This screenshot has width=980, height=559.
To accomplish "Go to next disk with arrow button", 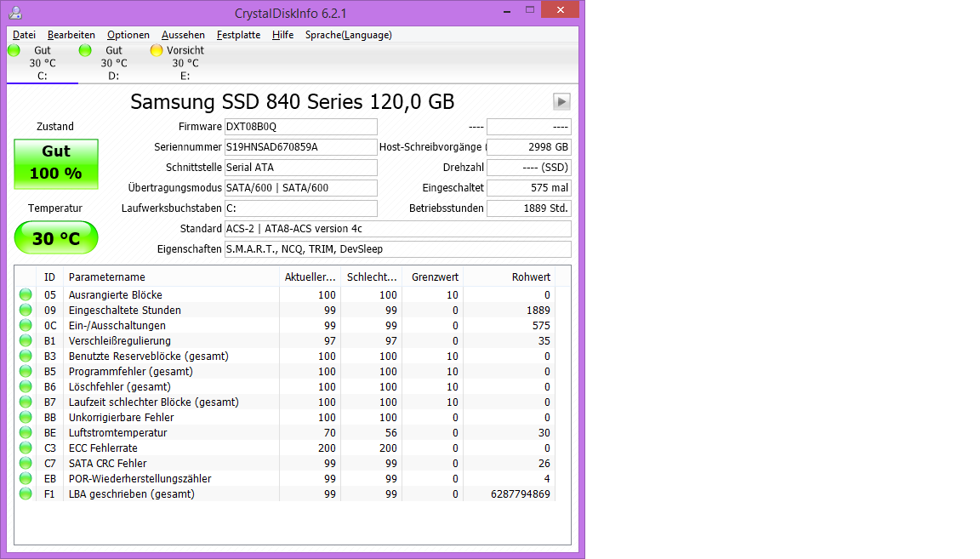I will click(561, 101).
